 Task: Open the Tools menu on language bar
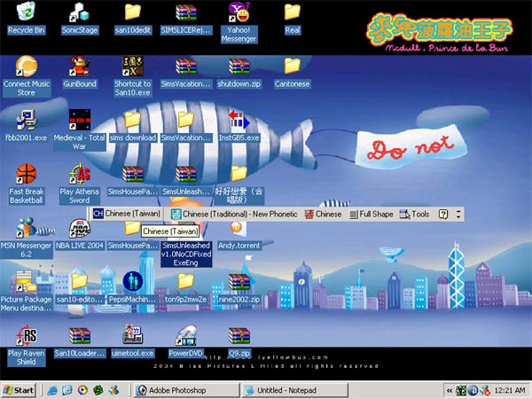click(414, 214)
